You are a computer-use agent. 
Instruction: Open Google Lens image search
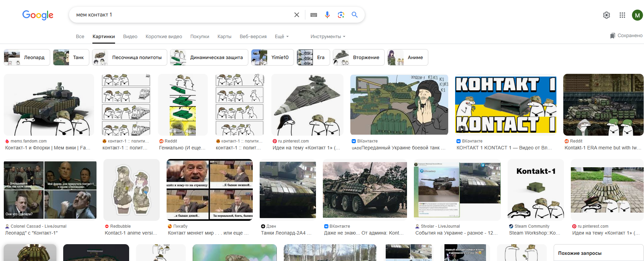pyautogui.click(x=341, y=15)
